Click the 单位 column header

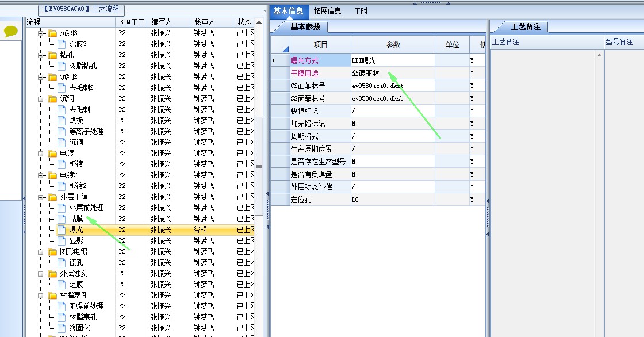tap(452, 44)
